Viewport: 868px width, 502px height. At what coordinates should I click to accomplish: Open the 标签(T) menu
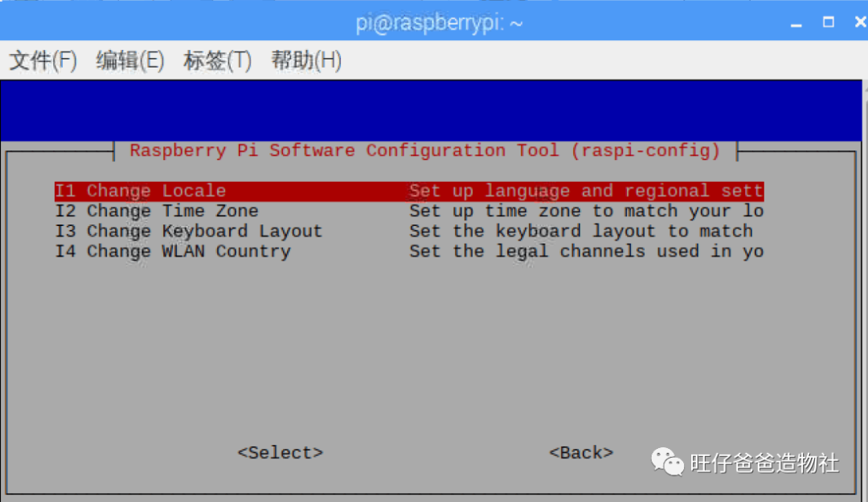pyautogui.click(x=218, y=60)
